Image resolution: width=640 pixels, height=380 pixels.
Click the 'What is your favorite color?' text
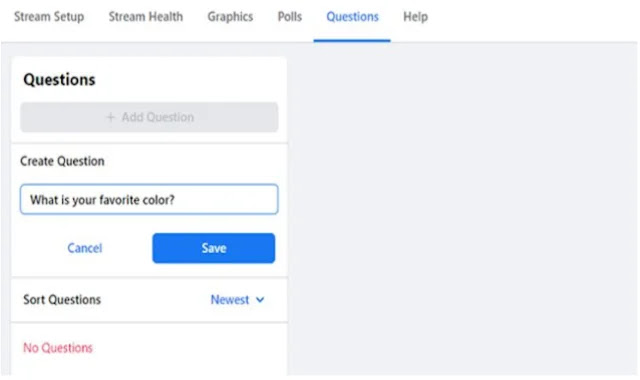coord(102,200)
